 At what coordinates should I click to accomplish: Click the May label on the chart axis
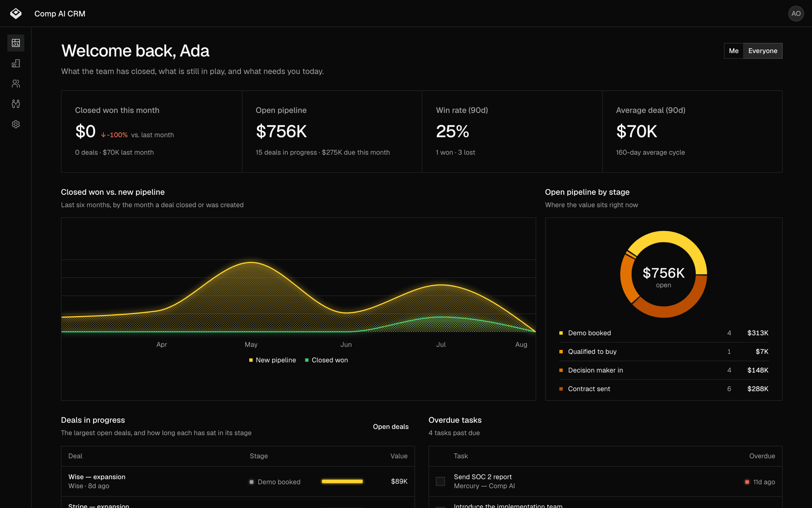(x=251, y=344)
